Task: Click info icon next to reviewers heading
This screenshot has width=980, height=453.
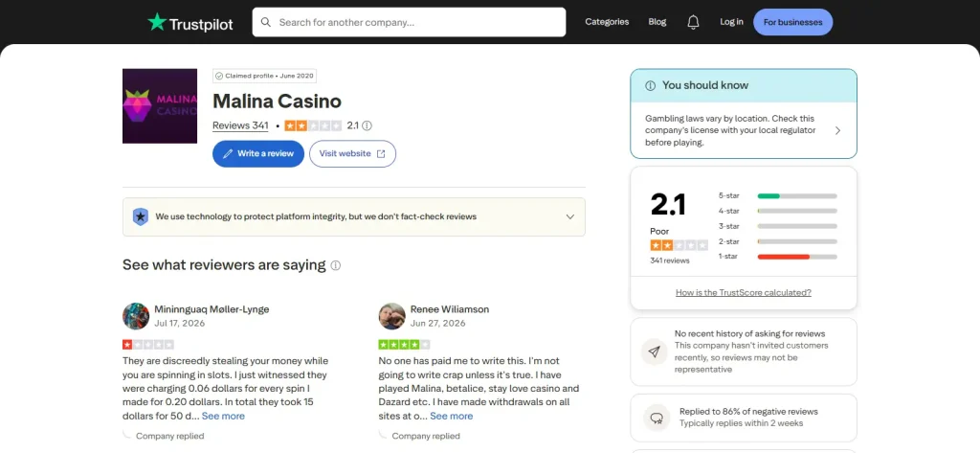Action: (x=336, y=265)
